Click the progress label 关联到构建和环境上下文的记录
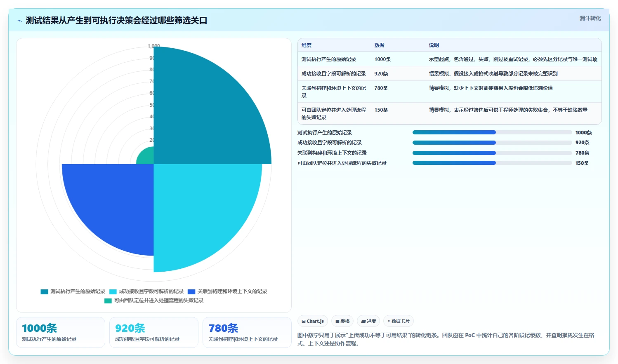This screenshot has width=618, height=364. point(332,153)
